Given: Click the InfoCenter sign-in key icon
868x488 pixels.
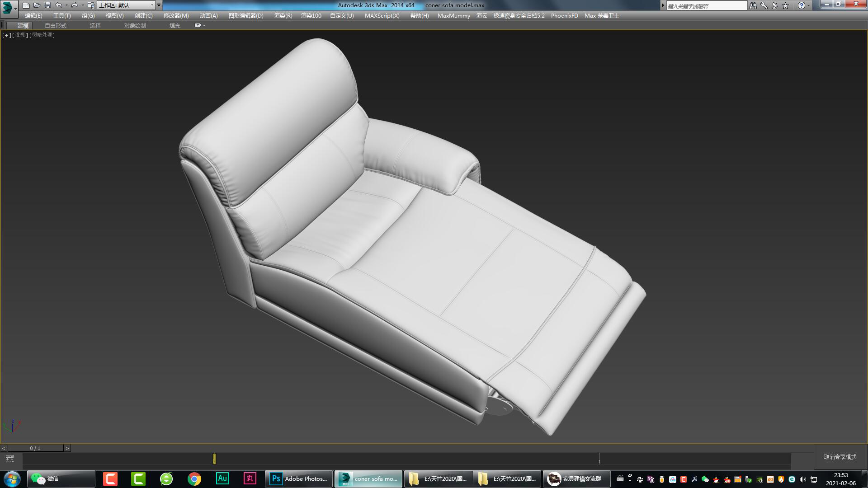Looking at the screenshot, I should (764, 5).
